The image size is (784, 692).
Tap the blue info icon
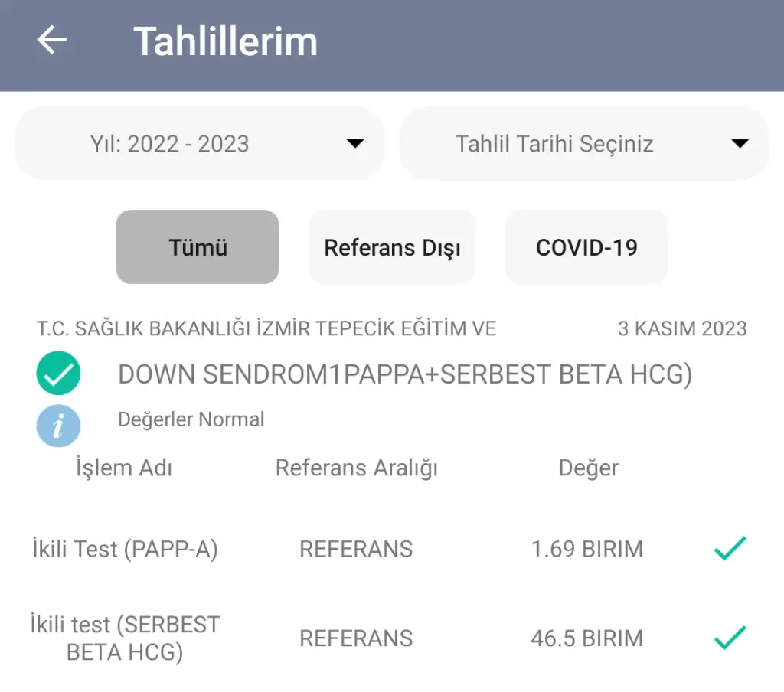pos(58,424)
